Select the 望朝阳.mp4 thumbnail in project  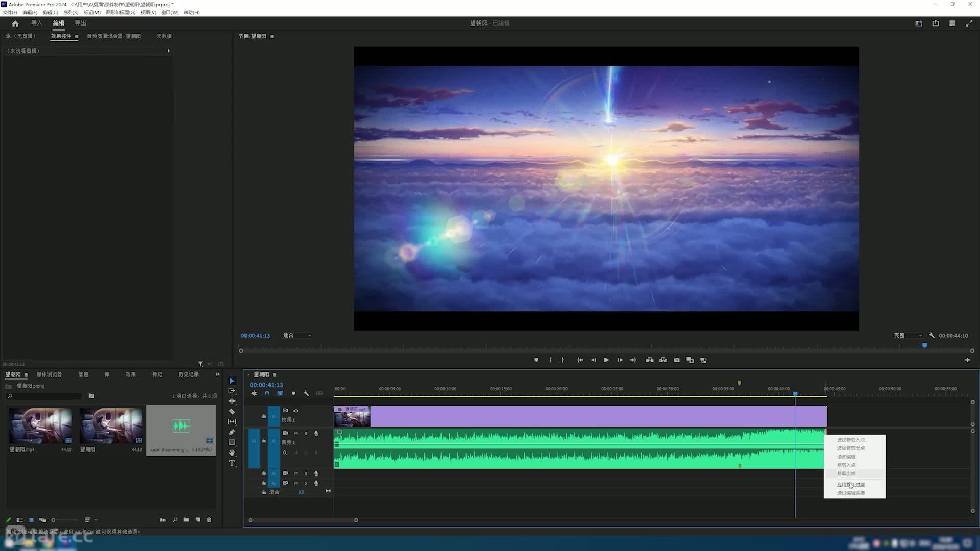pyautogui.click(x=40, y=425)
